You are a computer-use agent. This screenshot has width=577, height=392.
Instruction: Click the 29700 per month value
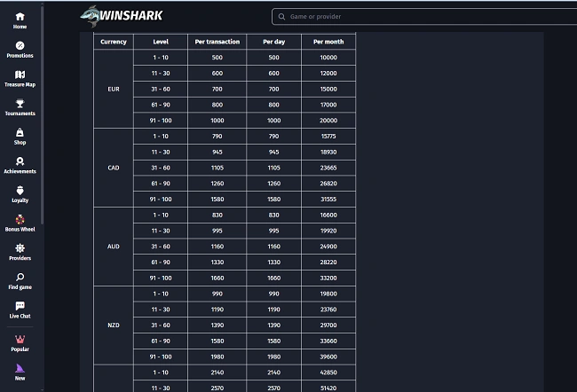[x=328, y=325]
